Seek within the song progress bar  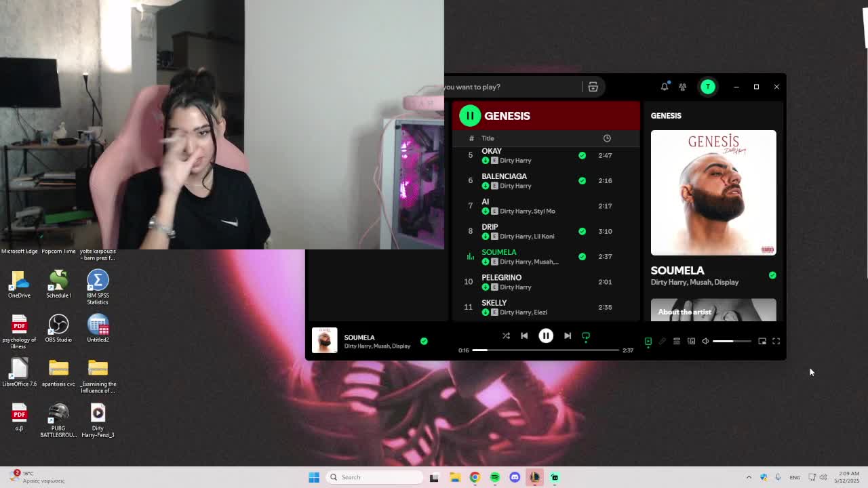(546, 350)
